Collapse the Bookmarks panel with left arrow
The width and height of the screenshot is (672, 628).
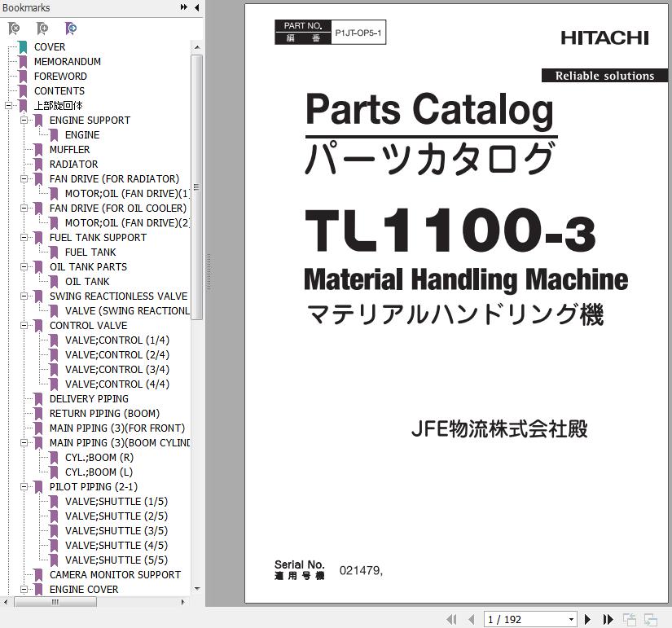(196, 8)
